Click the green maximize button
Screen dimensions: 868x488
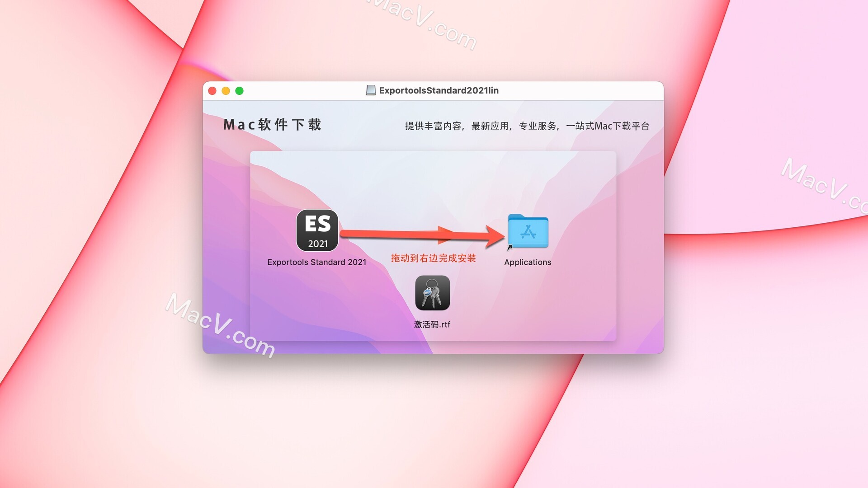tap(238, 91)
